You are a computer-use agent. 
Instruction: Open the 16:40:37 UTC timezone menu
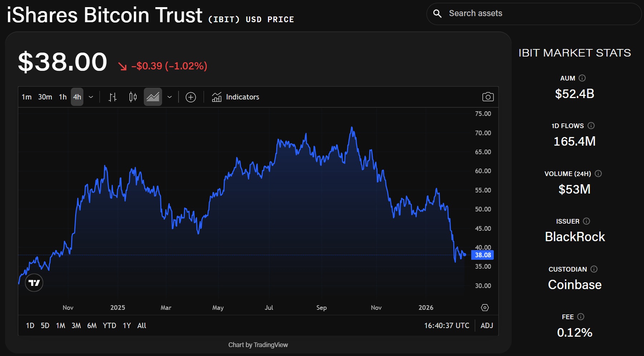(447, 326)
